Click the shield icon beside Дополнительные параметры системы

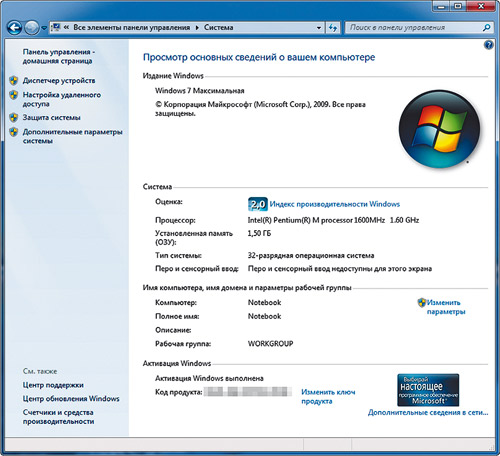click(x=13, y=132)
